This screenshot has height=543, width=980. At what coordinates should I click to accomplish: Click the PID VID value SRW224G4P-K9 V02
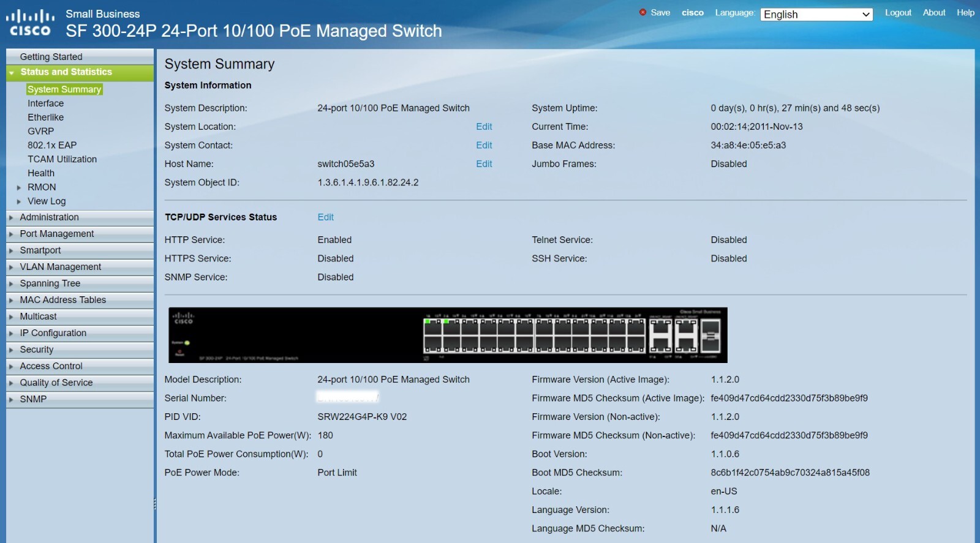[362, 417]
